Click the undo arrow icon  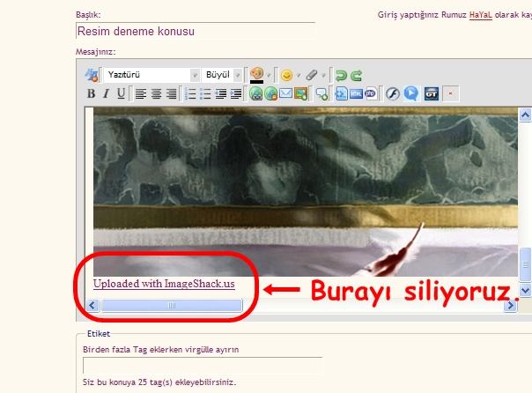click(x=341, y=75)
